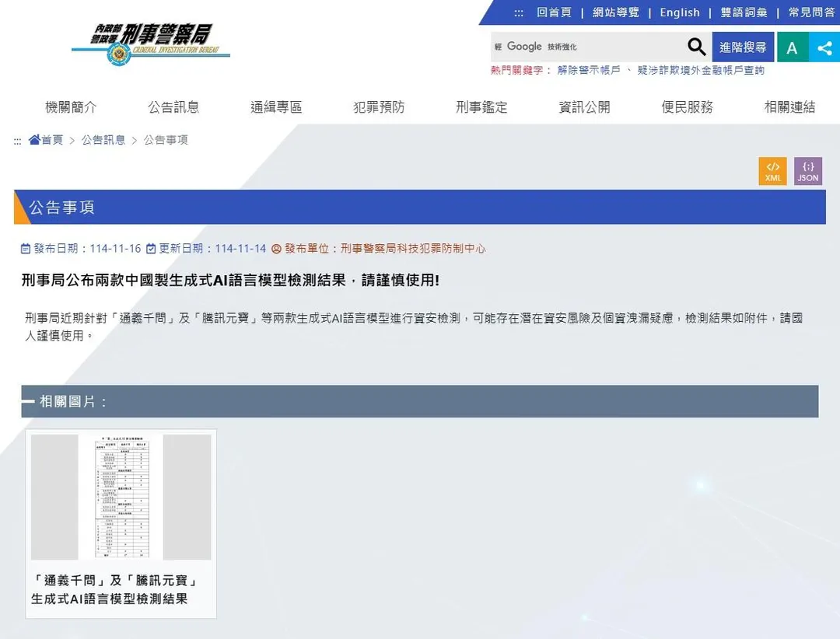Open the 資訊公開 menu
840x639 pixels.
click(584, 107)
